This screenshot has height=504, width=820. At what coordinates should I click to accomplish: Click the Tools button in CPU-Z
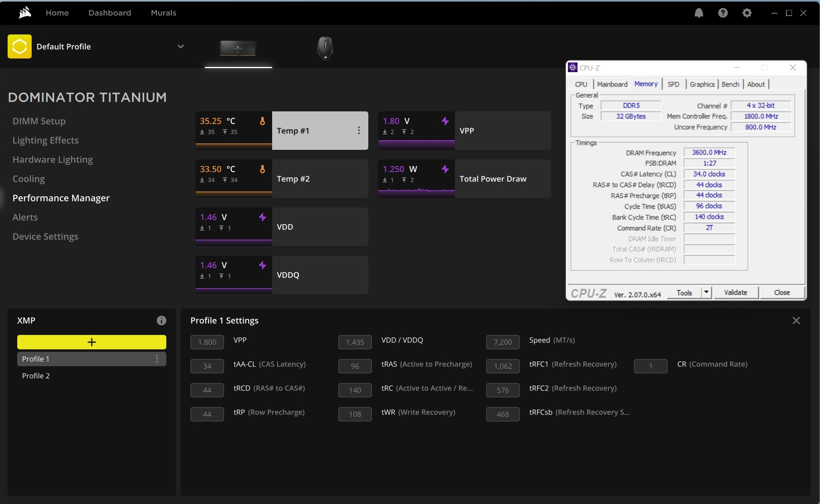684,293
